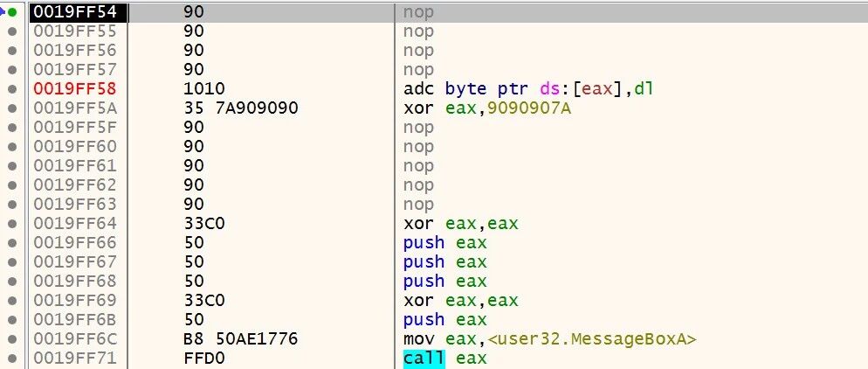
Task: Click opcode bytes 35 7A909090
Action: (x=241, y=108)
